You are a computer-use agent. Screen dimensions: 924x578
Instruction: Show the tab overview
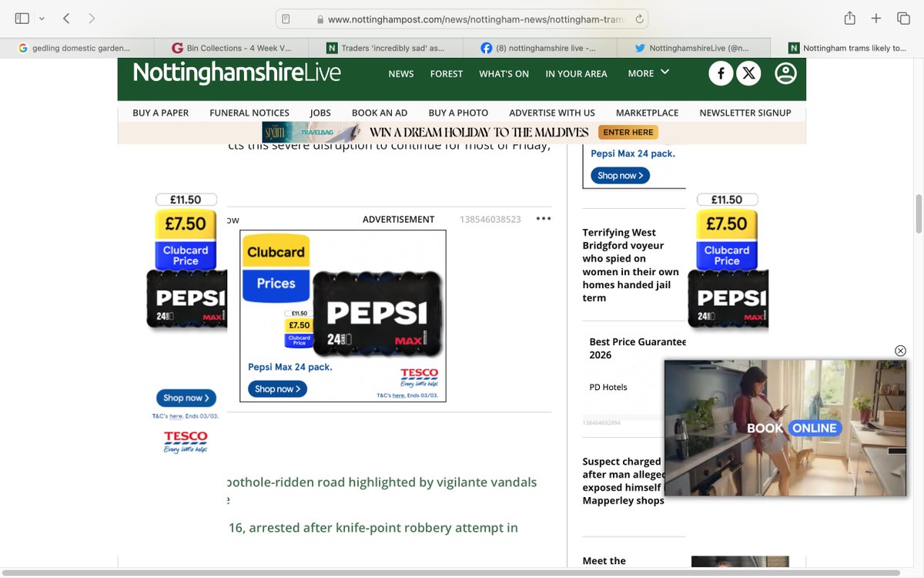[x=903, y=18]
